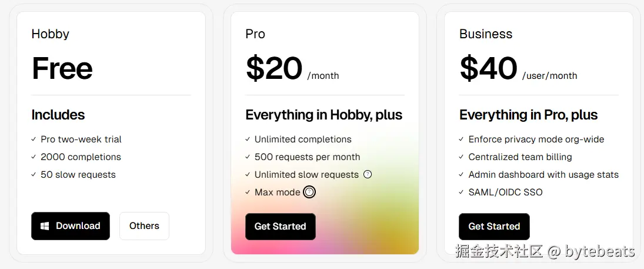Image resolution: width=644 pixels, height=269 pixels.
Task: Click the help icon beside Unlimited slow requests
Action: [368, 174]
